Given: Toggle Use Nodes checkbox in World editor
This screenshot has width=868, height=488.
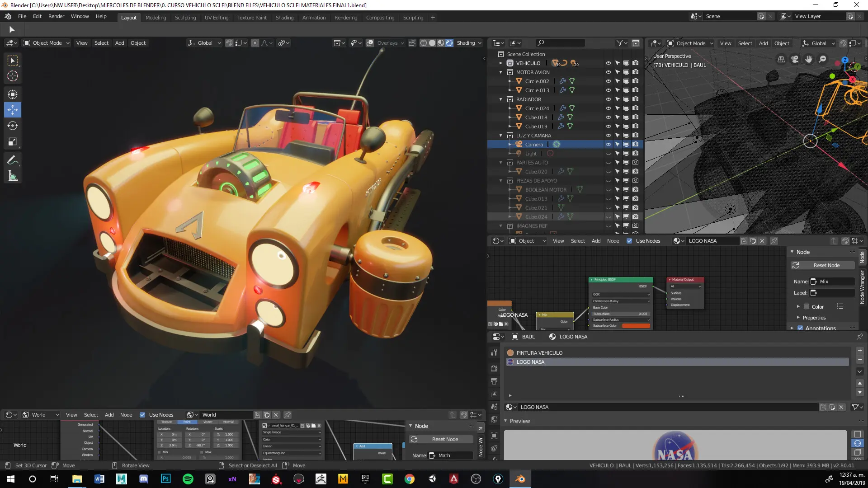Looking at the screenshot, I should tap(142, 415).
